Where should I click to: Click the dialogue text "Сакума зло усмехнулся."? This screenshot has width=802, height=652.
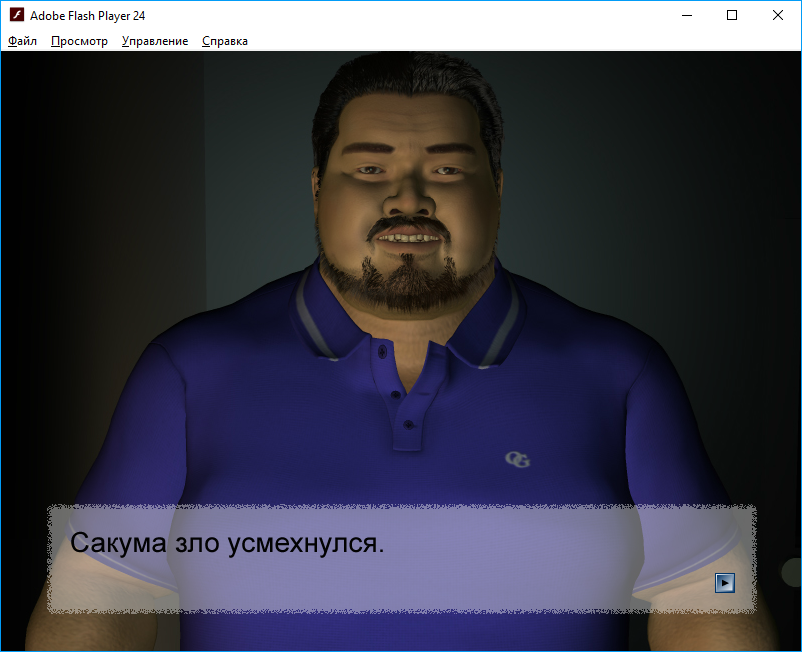click(x=227, y=545)
